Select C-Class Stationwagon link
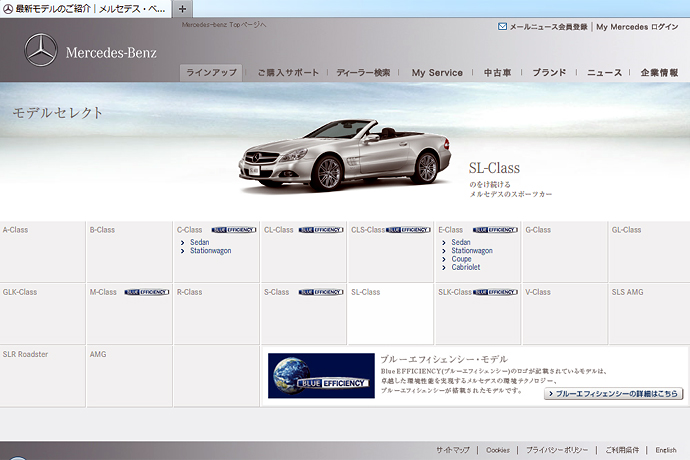This screenshot has width=690, height=460. [x=210, y=250]
